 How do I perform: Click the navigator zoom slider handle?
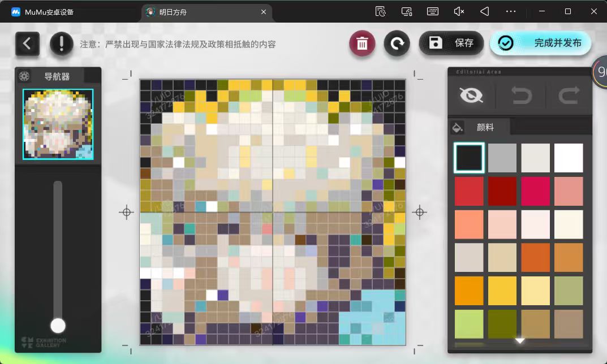tap(58, 326)
